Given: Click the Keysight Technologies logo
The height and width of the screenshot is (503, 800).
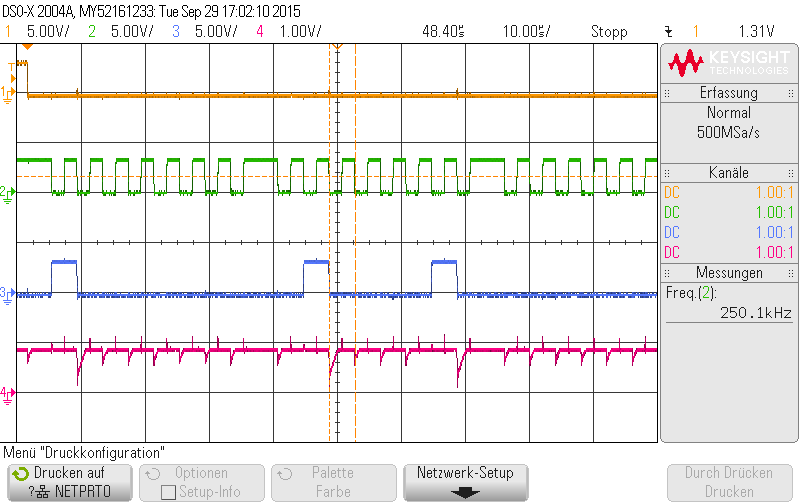Looking at the screenshot, I should click(x=729, y=63).
